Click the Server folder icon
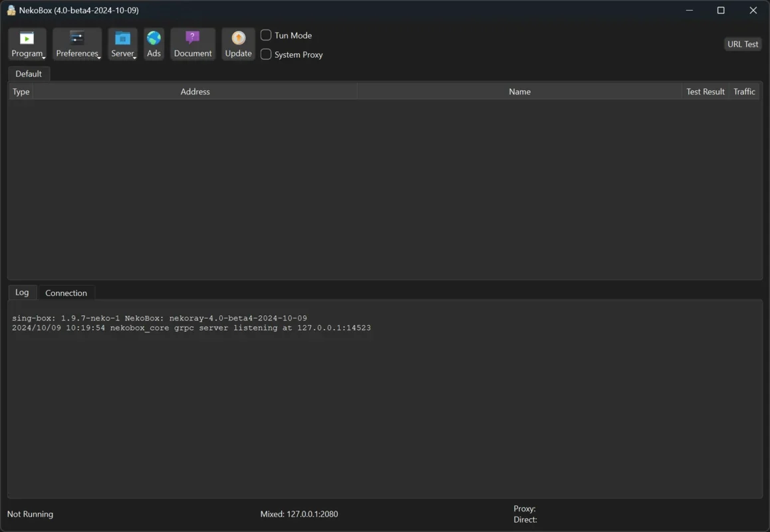 pyautogui.click(x=122, y=39)
